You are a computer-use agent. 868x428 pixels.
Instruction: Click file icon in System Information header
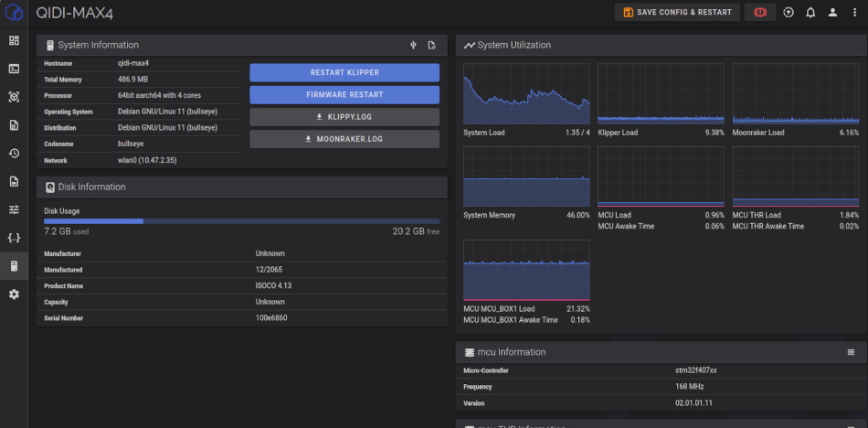point(431,45)
